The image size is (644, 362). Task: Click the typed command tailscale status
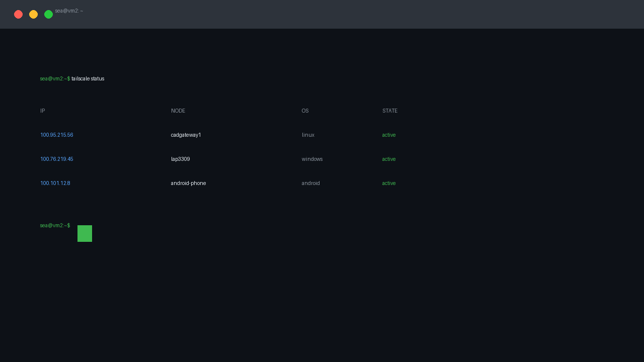[x=88, y=78]
